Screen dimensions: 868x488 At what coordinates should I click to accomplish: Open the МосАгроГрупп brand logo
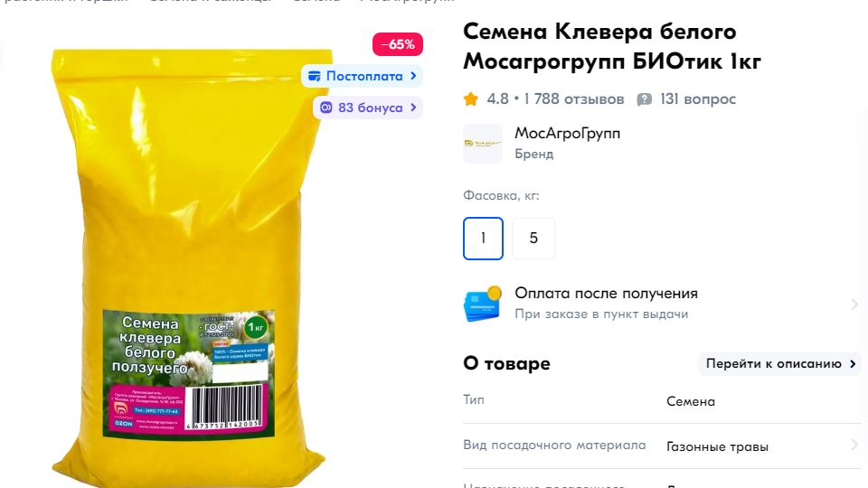click(483, 144)
